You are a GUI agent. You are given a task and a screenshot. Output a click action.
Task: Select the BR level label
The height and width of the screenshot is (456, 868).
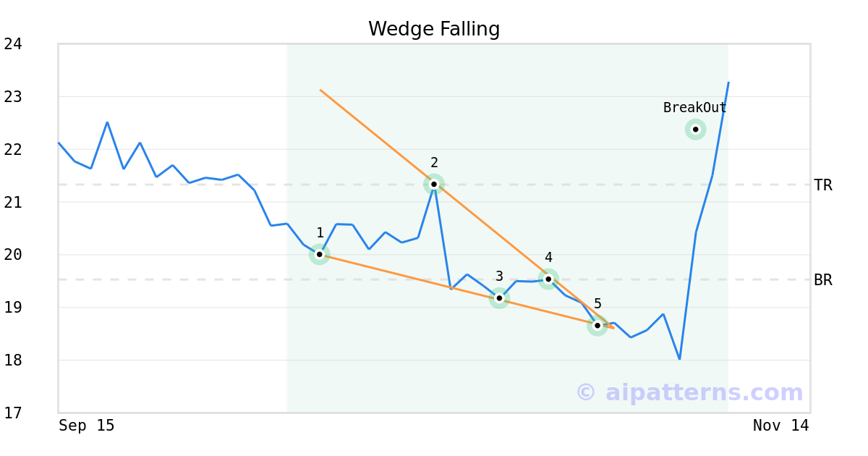click(x=823, y=280)
